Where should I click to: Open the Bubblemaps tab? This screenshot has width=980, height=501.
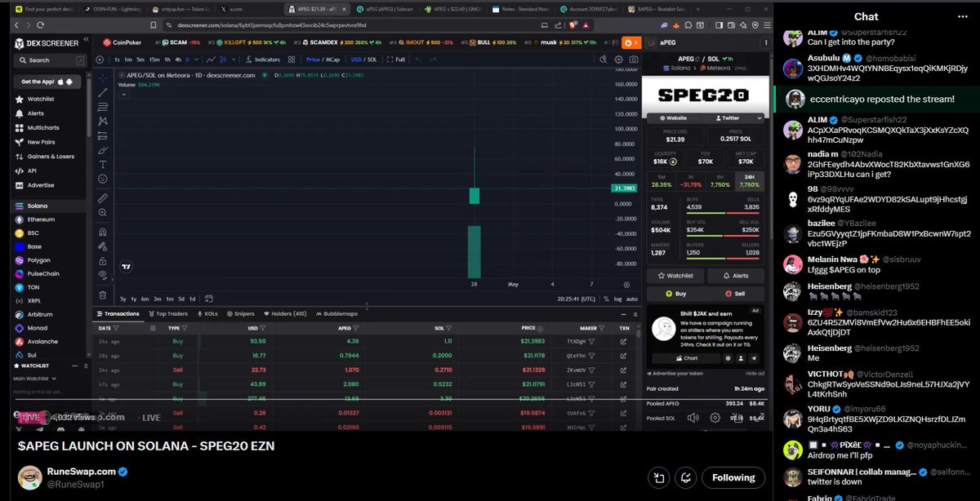336,314
